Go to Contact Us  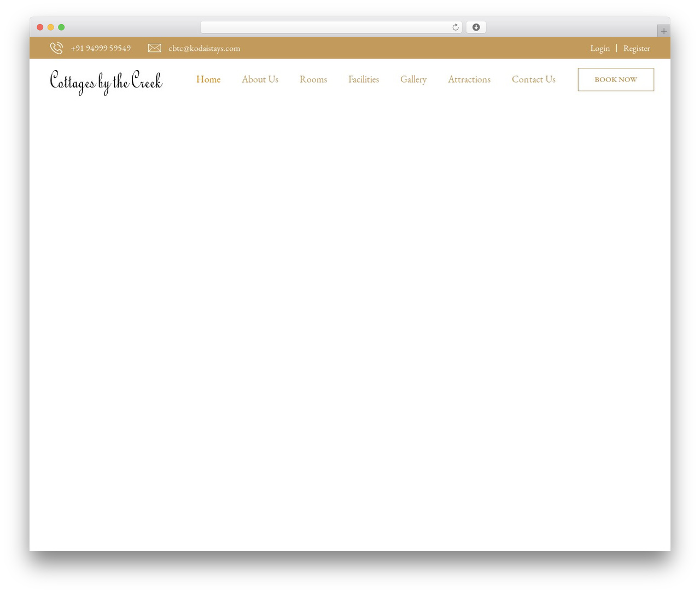[x=534, y=79]
